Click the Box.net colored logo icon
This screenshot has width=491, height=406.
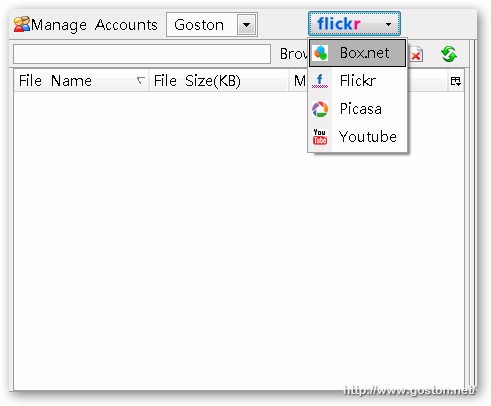point(320,53)
